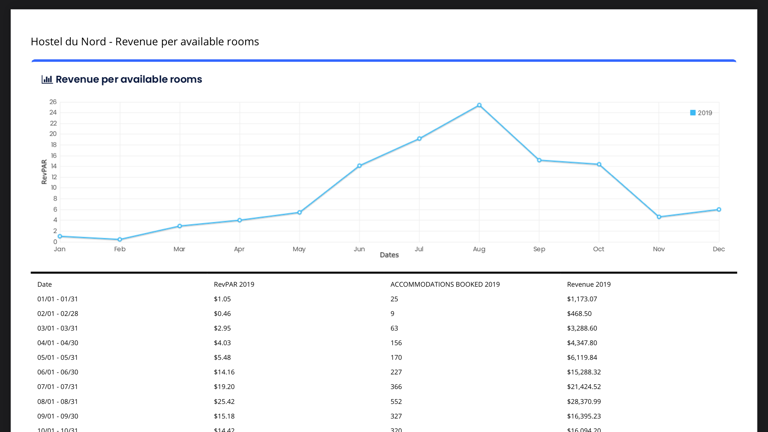Click the $1,173.07 revenue value
768x432 pixels.
click(582, 299)
